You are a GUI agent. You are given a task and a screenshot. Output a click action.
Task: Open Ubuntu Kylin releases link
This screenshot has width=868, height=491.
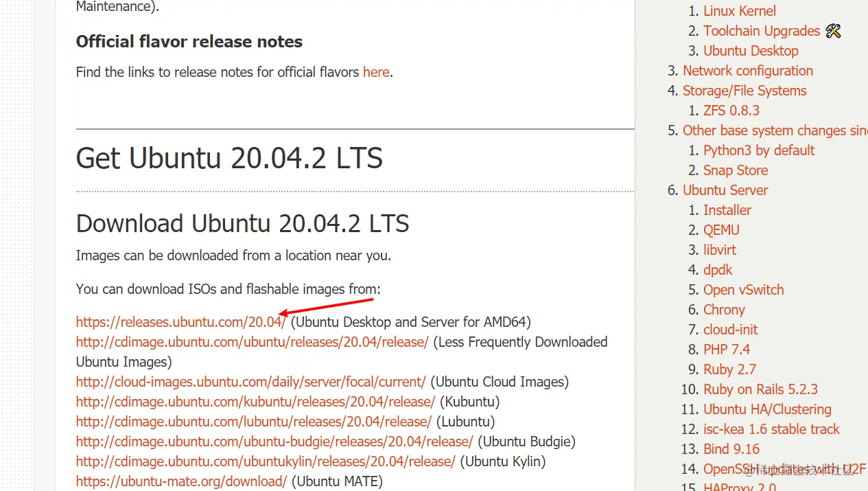266,461
